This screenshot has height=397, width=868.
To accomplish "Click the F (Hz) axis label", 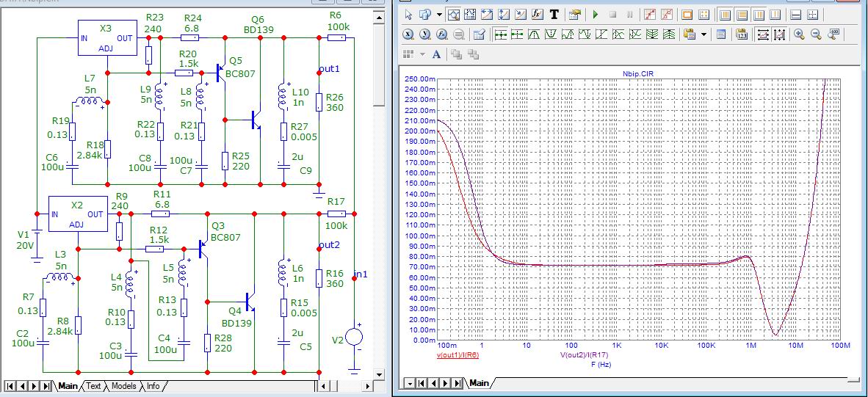I will click(x=601, y=365).
